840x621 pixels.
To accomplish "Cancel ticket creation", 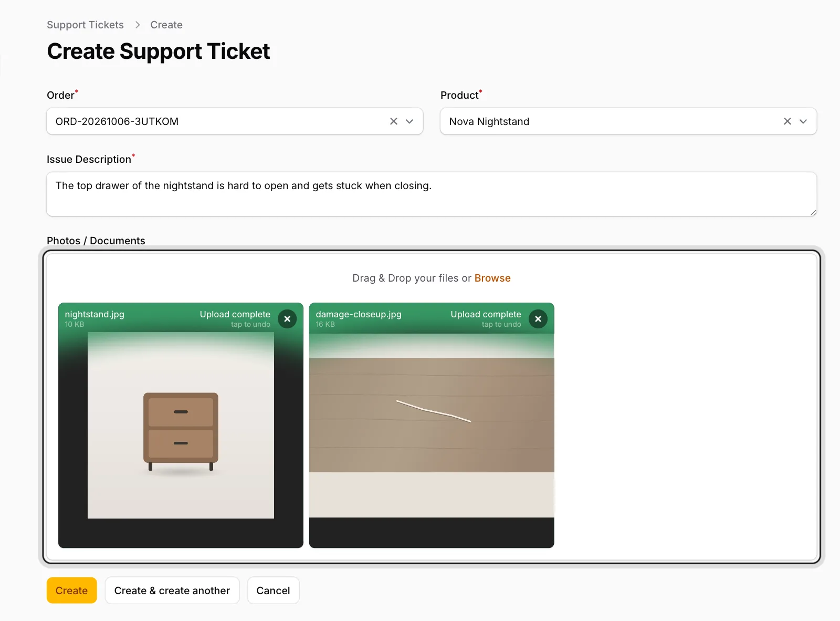I will [x=273, y=591].
